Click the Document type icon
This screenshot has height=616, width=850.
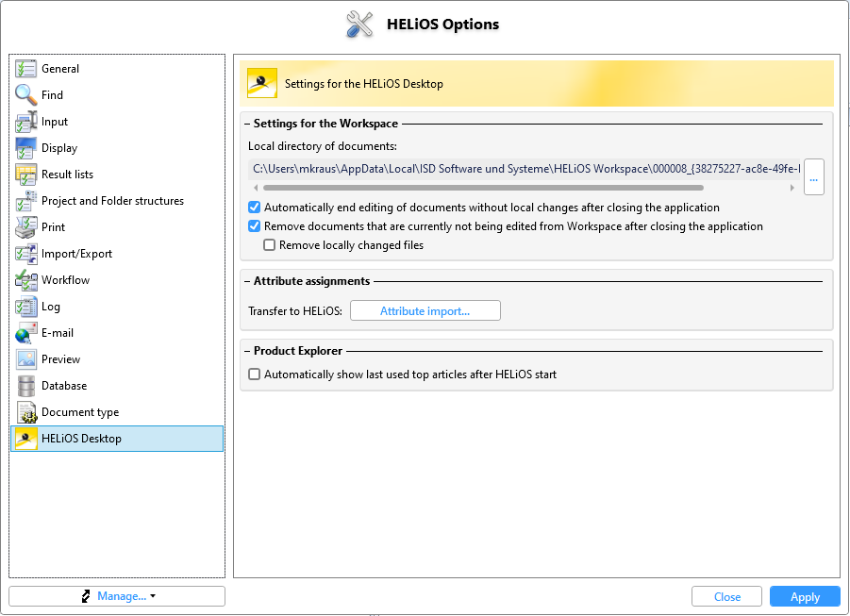click(25, 412)
